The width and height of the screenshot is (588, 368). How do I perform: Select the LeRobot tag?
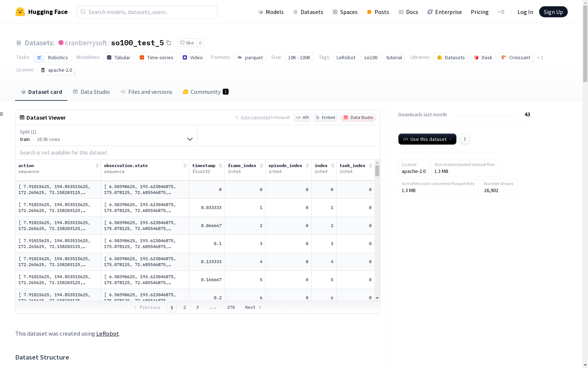tap(346, 57)
